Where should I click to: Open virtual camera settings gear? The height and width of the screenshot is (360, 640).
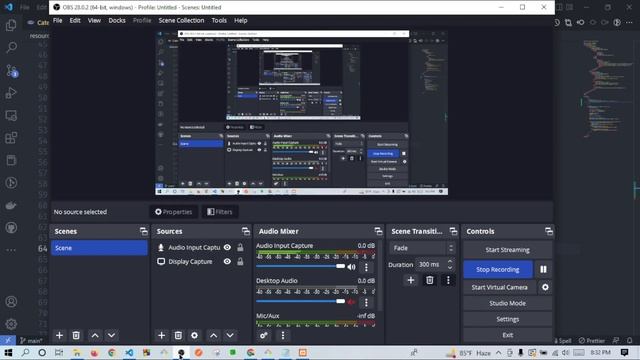point(545,287)
